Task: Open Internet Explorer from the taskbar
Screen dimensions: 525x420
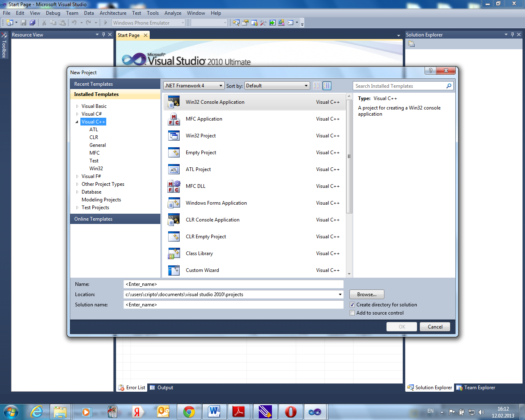Action: tap(37, 411)
